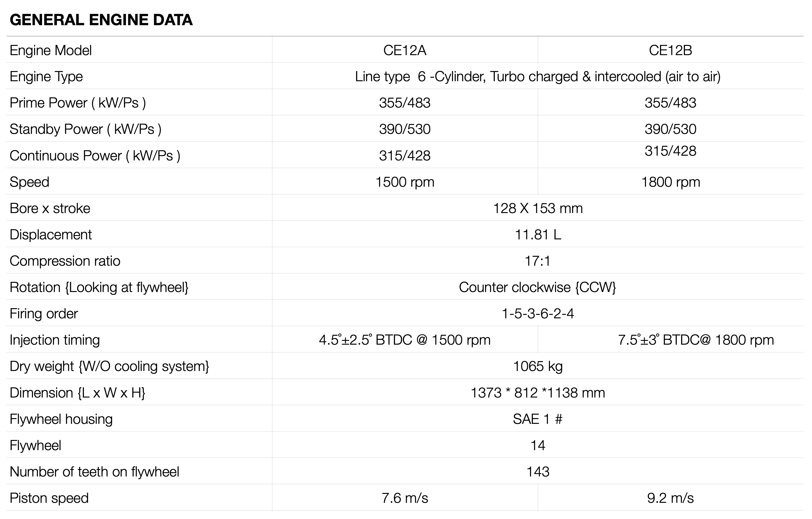Click the 1500 rpm speed value
The height and width of the screenshot is (519, 812).
[x=405, y=182]
